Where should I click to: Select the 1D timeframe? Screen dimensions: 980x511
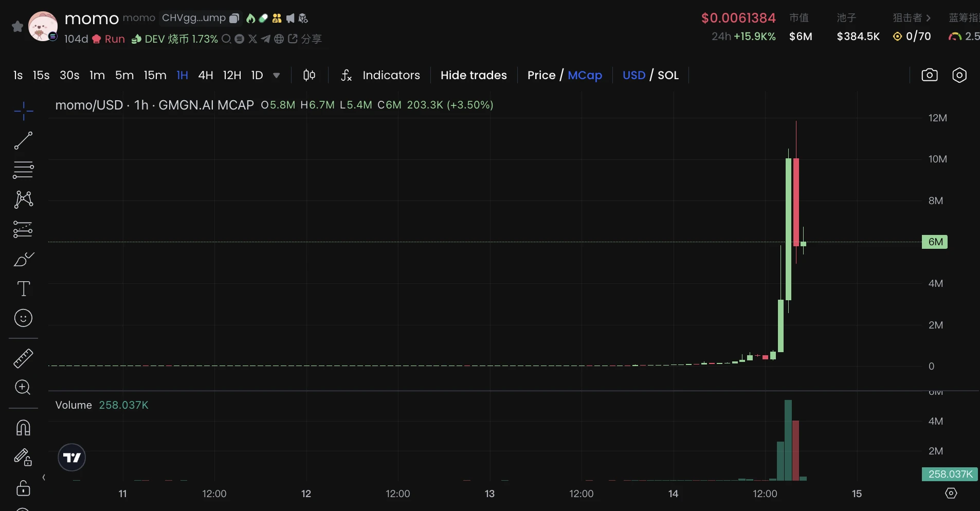coord(257,75)
